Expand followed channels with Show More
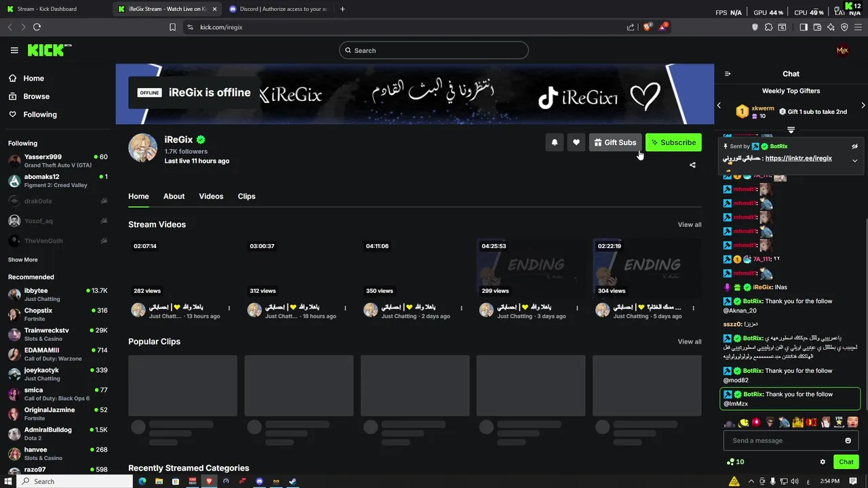868x488 pixels. (x=23, y=260)
